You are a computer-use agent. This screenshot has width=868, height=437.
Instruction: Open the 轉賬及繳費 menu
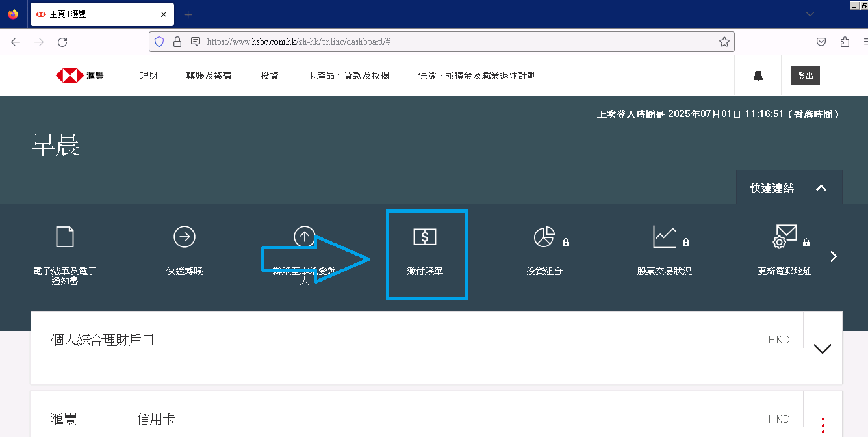click(x=209, y=76)
